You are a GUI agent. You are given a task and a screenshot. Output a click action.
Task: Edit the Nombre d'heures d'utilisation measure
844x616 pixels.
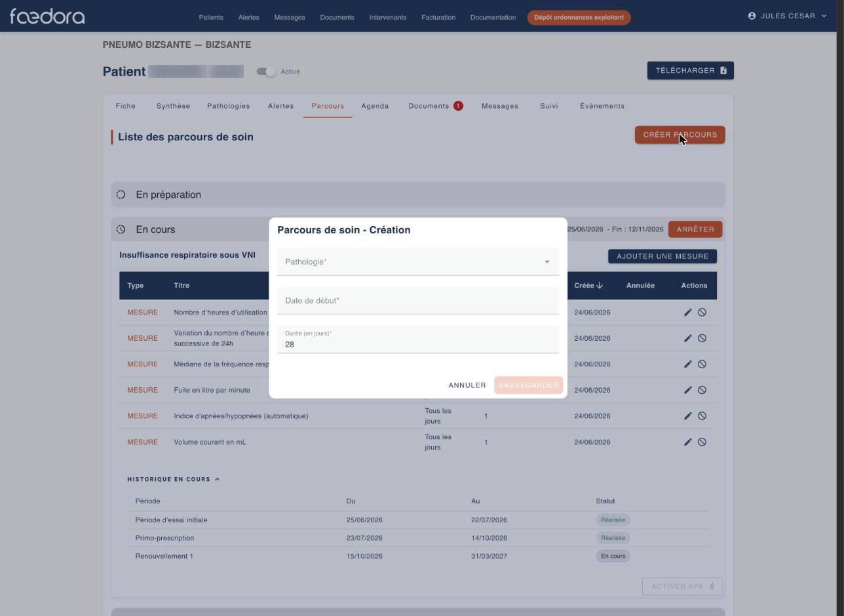(x=688, y=313)
